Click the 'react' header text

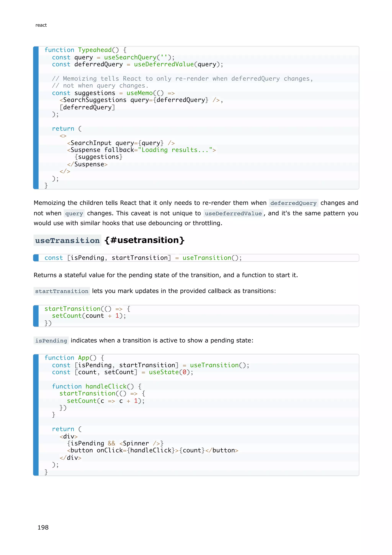coord(41,25)
